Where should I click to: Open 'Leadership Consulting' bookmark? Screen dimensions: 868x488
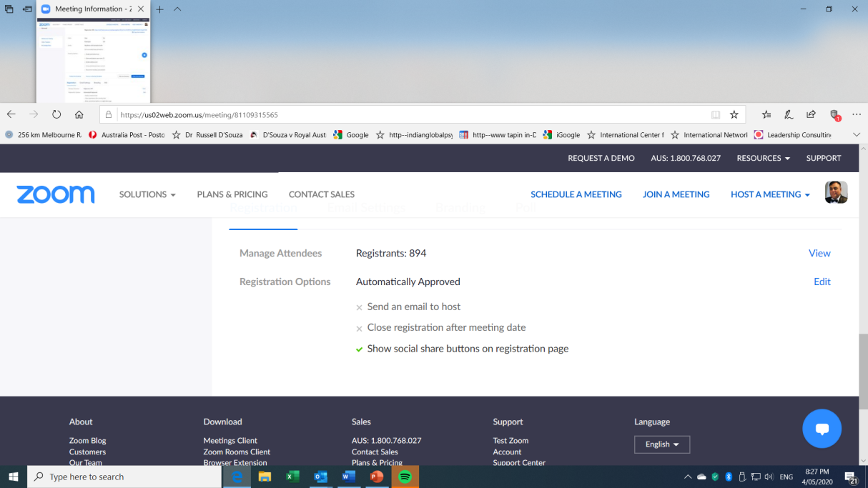pyautogui.click(x=792, y=134)
